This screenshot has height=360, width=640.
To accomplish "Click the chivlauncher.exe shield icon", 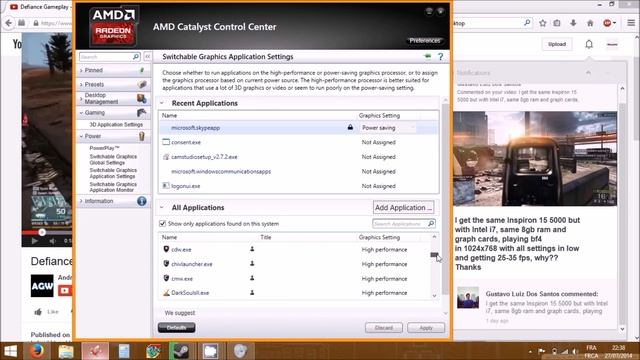I will tap(166, 264).
